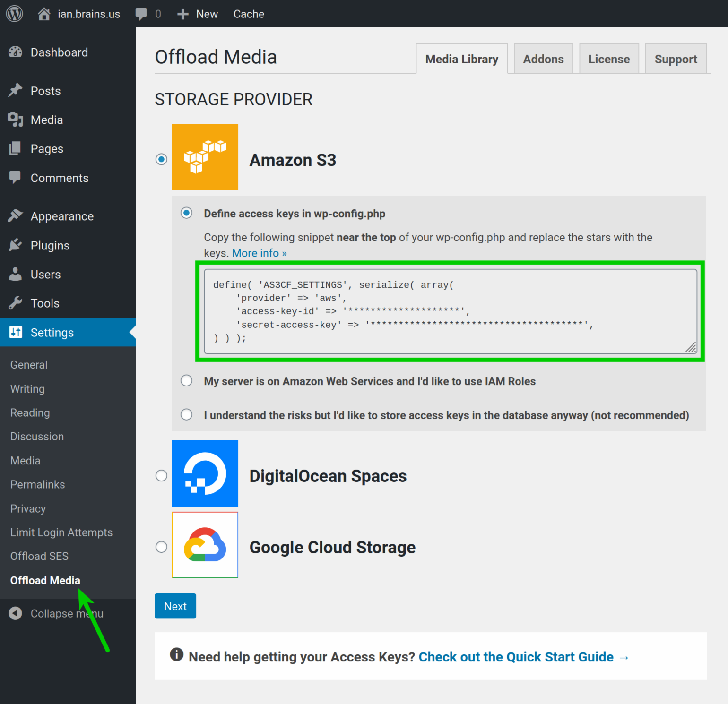Click inside the AS3CF_SETTINGS code snippet box

(450, 311)
